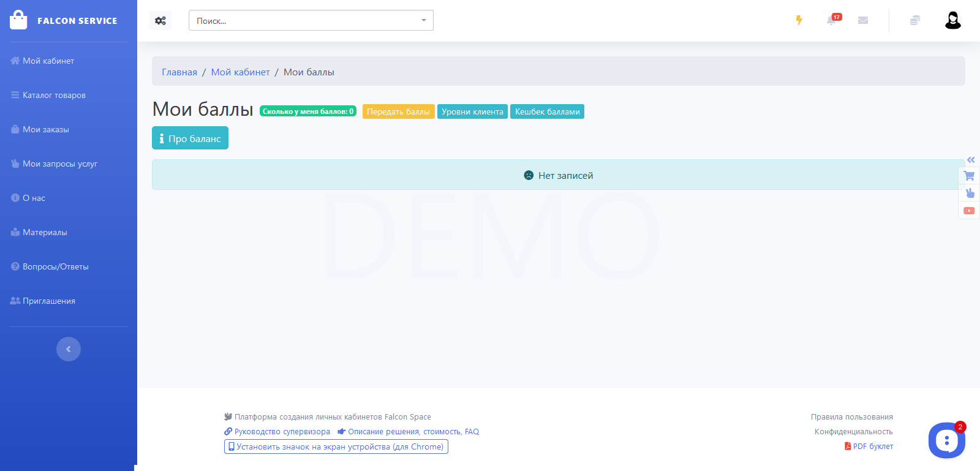Viewport: 980px width, 471px height.
Task: Open Мои заказы in the sidebar
Action: pos(40,129)
